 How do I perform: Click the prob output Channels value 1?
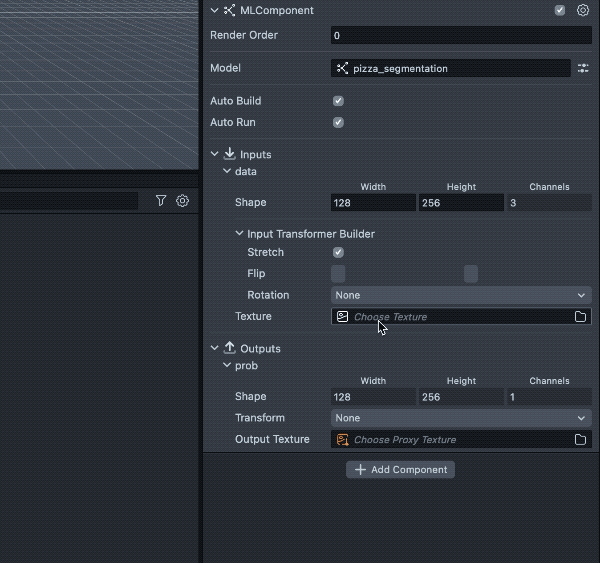549,397
